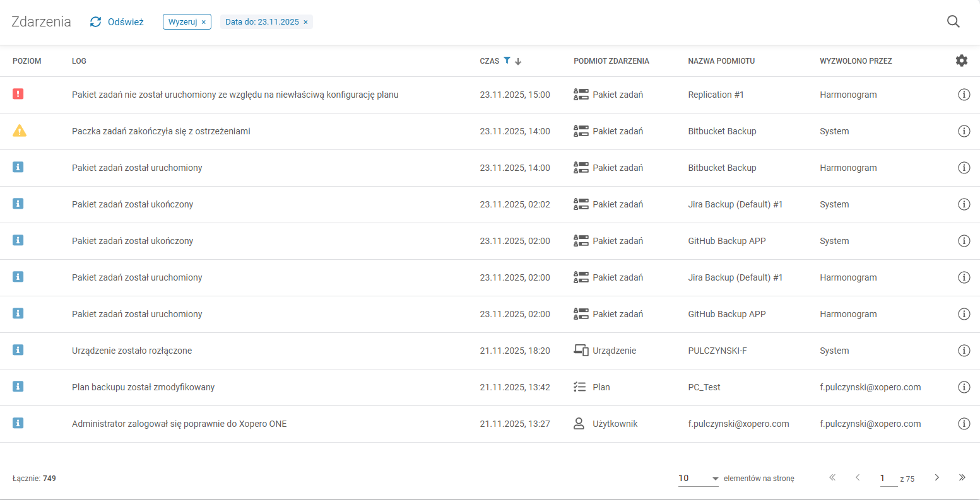Open the search magnifier icon
980x500 pixels.
tap(953, 21)
